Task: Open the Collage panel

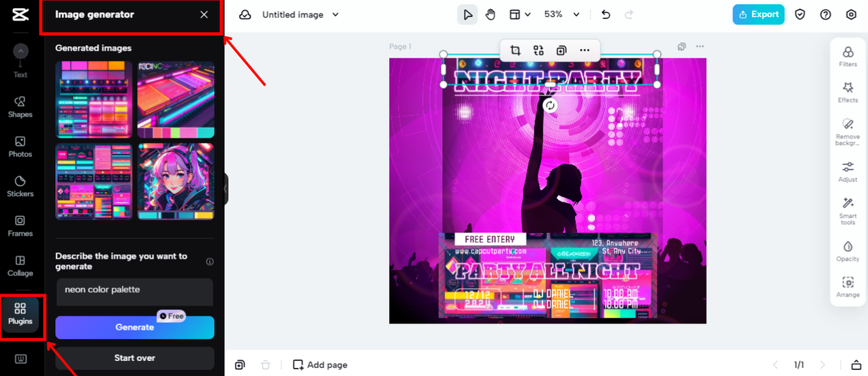Action: [20, 265]
